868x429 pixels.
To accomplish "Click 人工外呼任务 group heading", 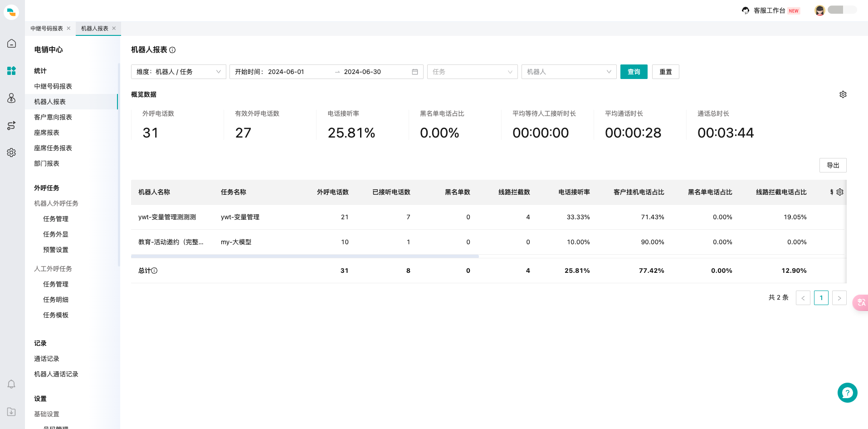I will click(x=53, y=269).
